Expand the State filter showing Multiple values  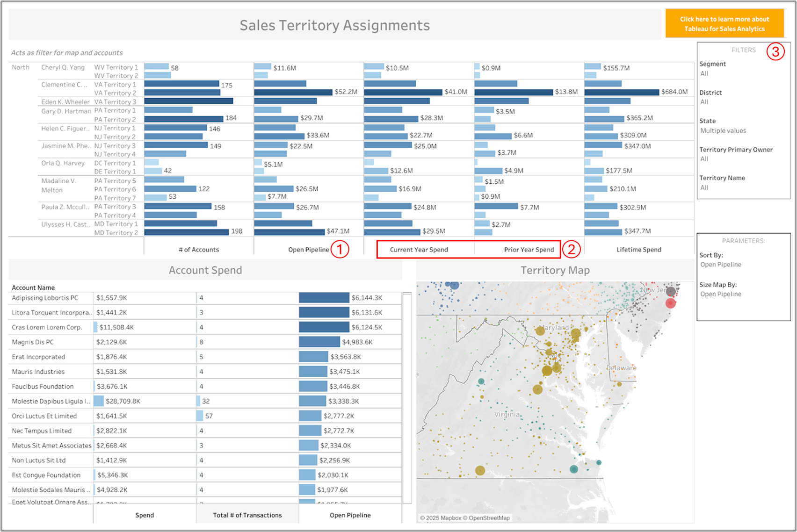(x=743, y=131)
